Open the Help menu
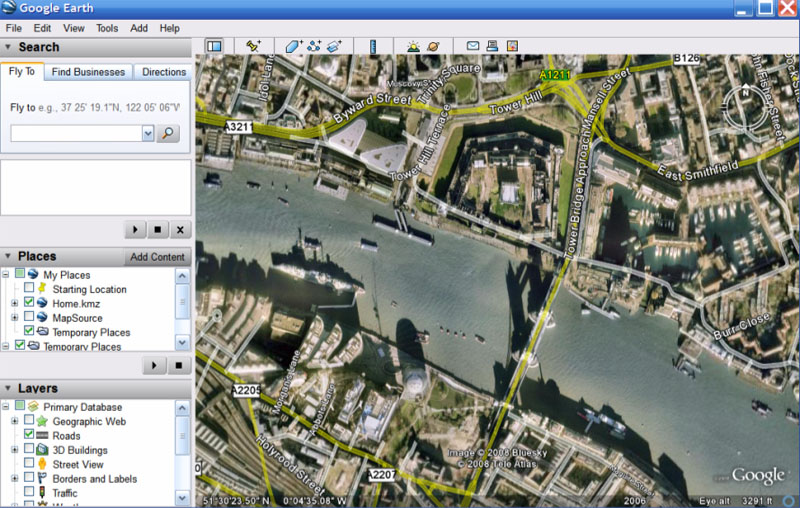The image size is (800, 508). pyautogui.click(x=169, y=28)
